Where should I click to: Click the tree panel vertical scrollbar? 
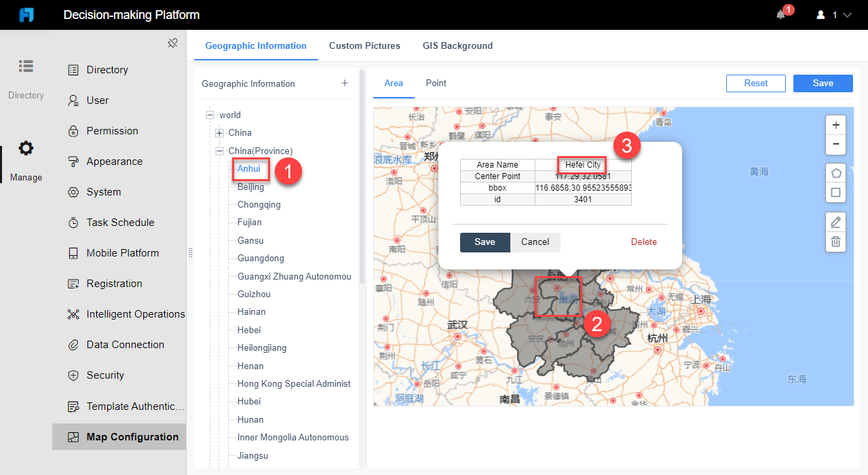tap(362, 176)
